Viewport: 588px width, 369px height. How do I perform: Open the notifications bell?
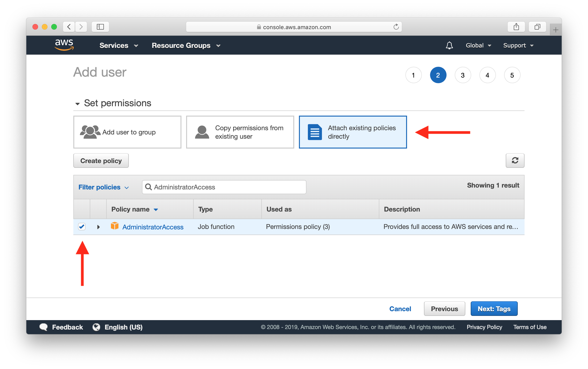449,45
